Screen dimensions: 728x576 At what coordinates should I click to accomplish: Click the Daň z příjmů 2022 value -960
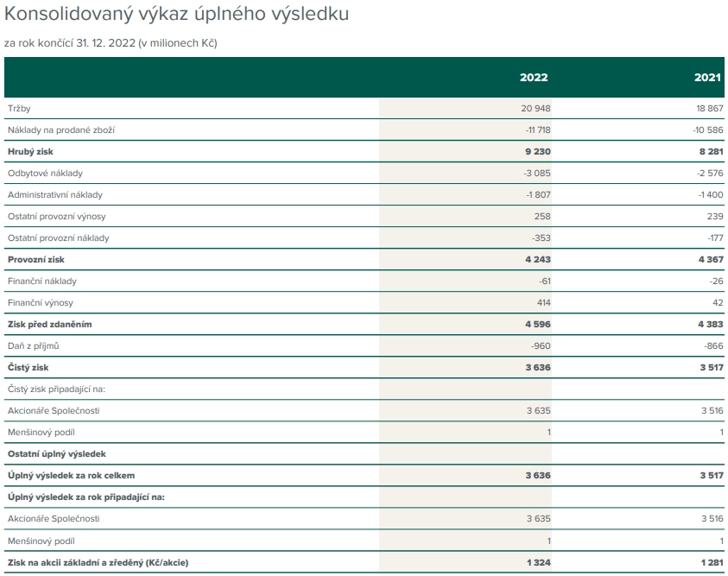pos(541,345)
